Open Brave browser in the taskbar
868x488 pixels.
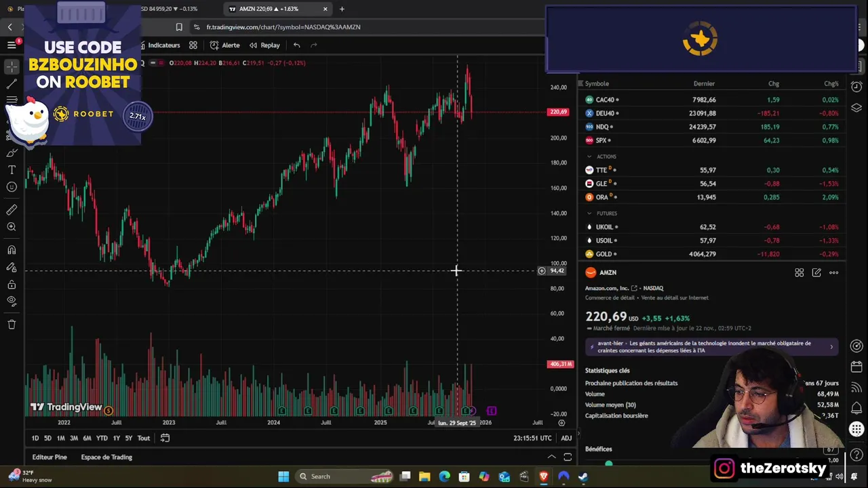coord(543,476)
